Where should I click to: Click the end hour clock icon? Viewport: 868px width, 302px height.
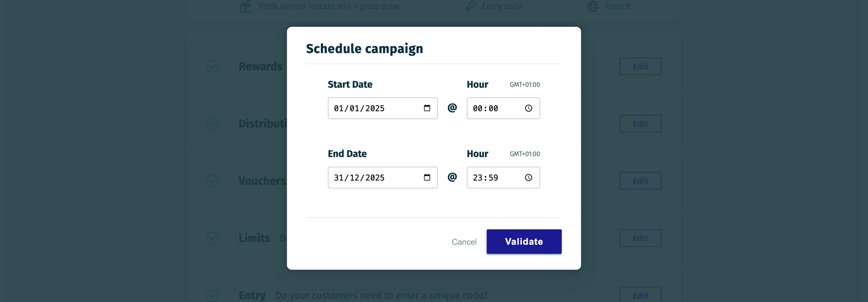point(529,178)
